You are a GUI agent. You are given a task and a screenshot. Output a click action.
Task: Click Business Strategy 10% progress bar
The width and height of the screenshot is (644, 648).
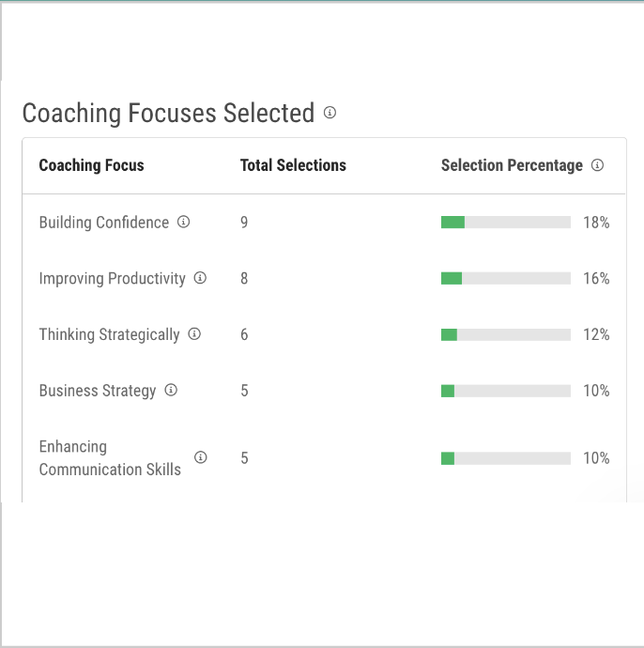(x=506, y=391)
